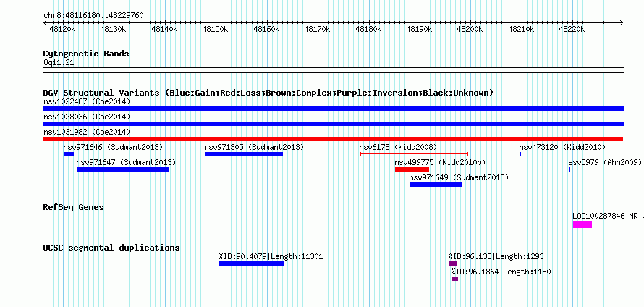Image resolution: width=644 pixels, height=307 pixels.
Task: Click the 48160k ruler position
Action: 266,30
